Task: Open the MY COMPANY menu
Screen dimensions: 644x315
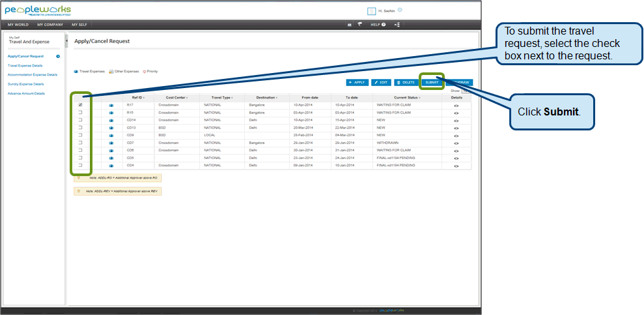Action: [50, 25]
